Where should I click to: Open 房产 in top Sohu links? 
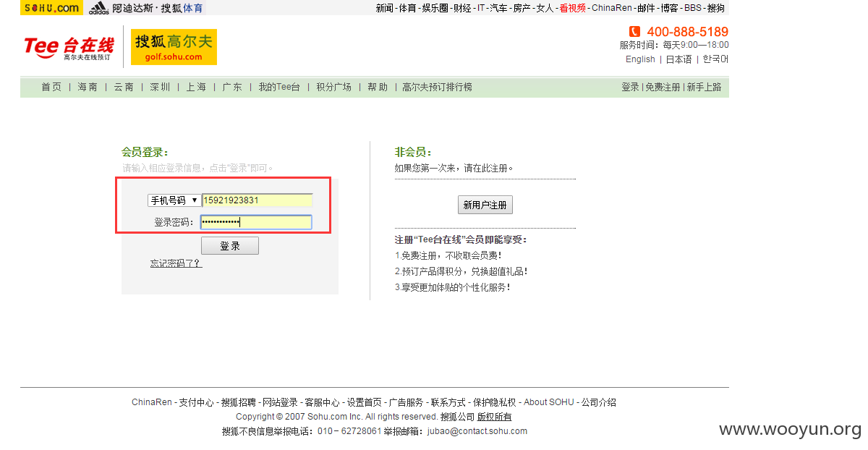click(x=522, y=8)
